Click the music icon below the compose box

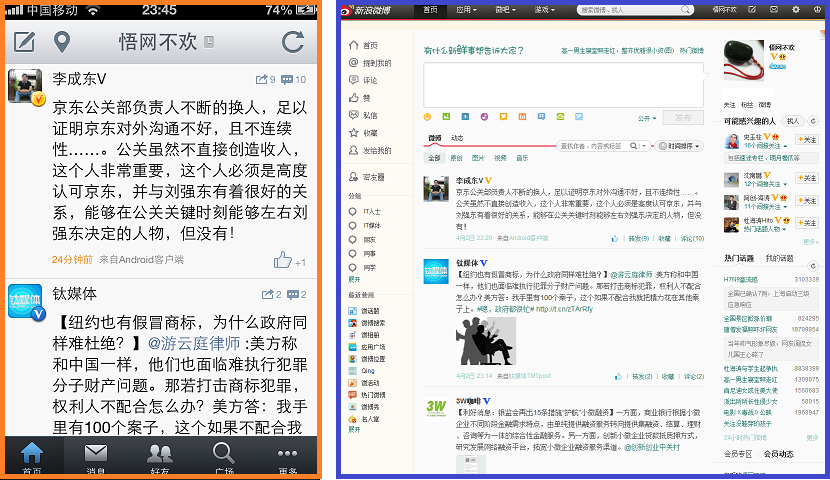click(484, 116)
